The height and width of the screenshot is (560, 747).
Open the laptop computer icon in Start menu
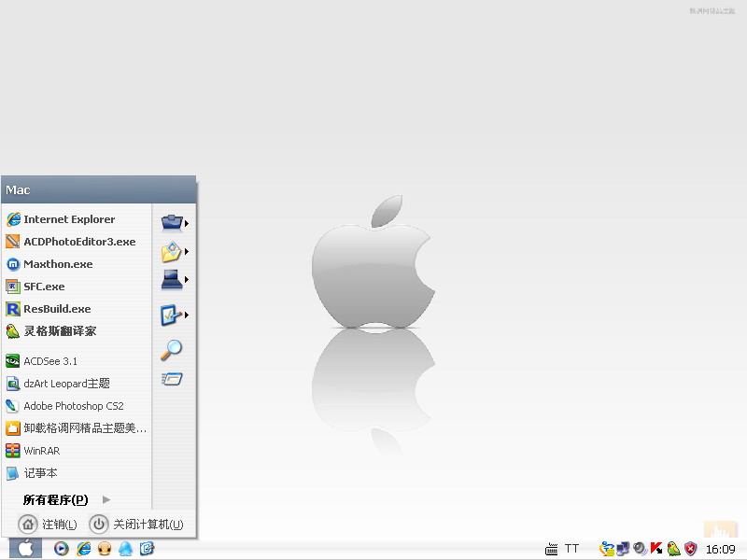(172, 279)
